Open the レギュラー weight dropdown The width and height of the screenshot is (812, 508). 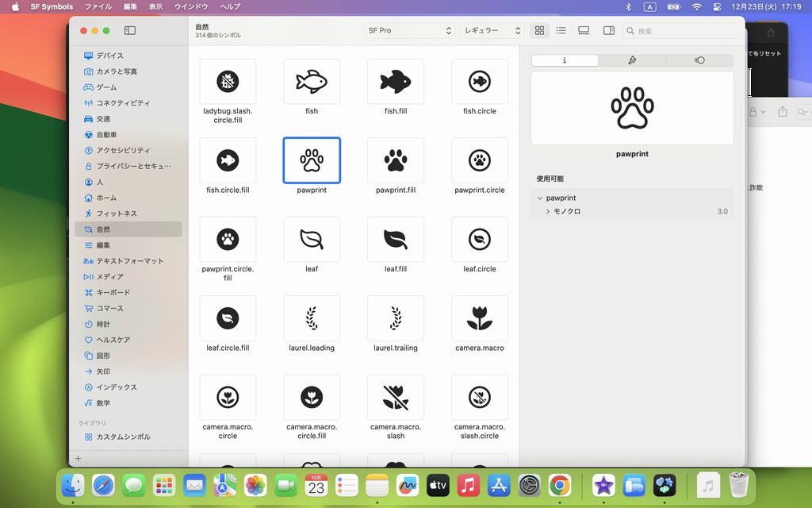(492, 30)
